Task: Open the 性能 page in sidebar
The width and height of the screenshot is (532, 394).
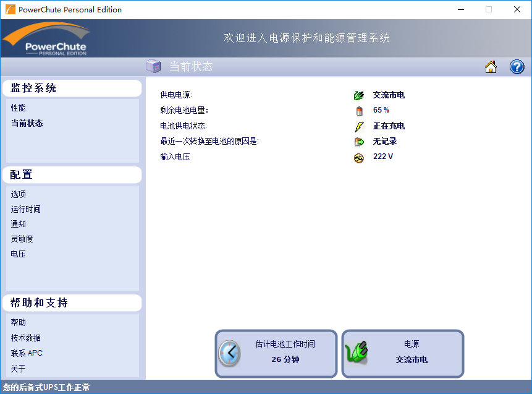Action: [x=19, y=108]
